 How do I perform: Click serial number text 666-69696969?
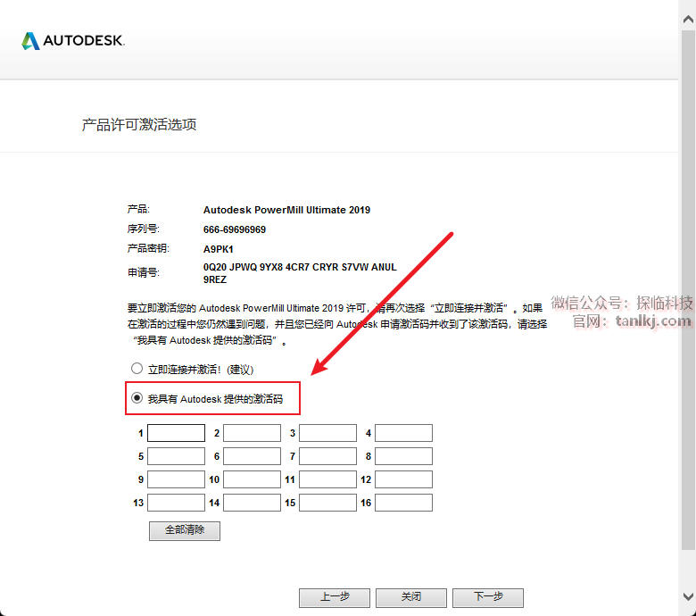(235, 229)
